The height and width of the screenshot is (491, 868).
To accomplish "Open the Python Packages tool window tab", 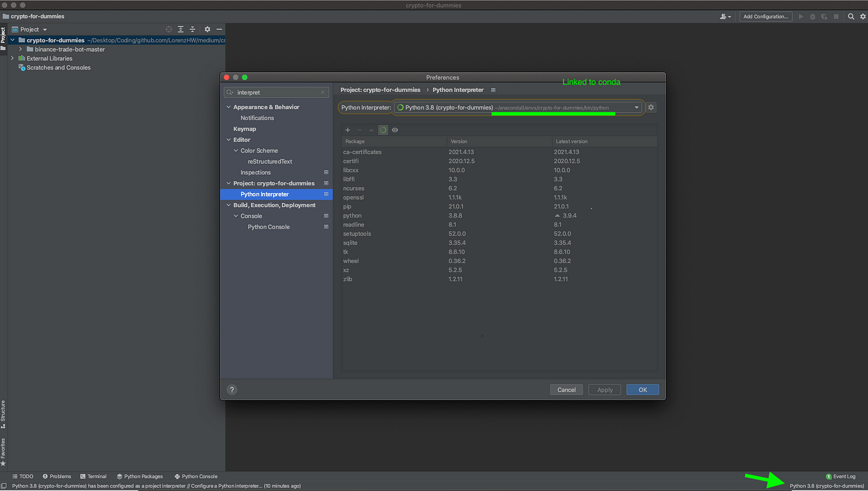I will click(139, 476).
